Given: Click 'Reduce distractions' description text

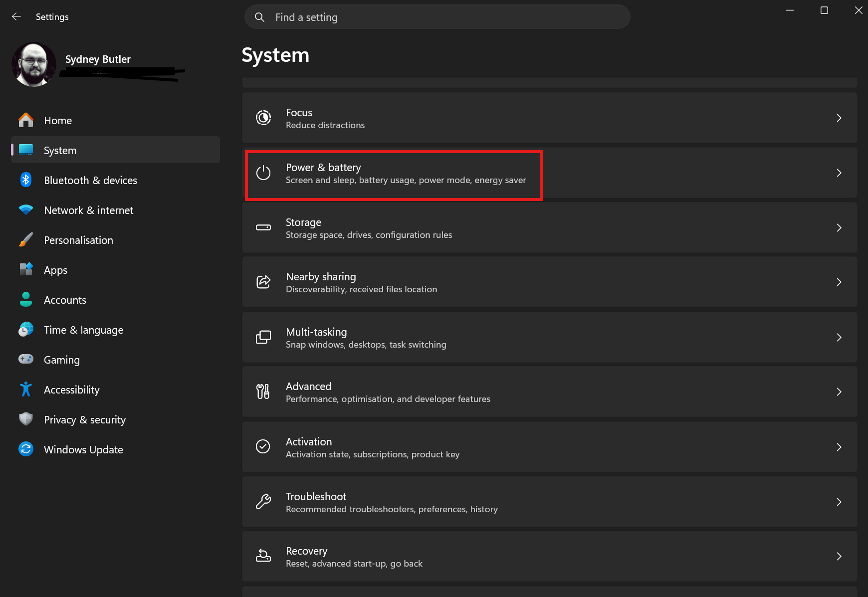Looking at the screenshot, I should pos(325,125).
